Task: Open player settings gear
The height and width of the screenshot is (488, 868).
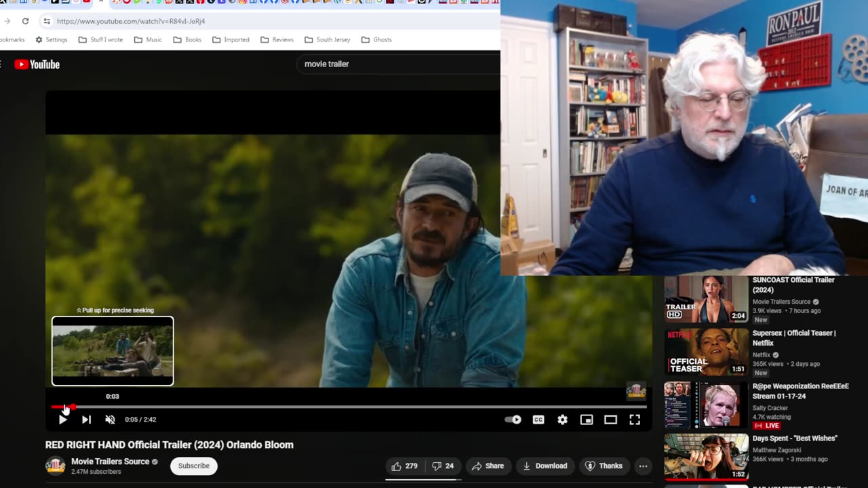Action: tap(562, 420)
